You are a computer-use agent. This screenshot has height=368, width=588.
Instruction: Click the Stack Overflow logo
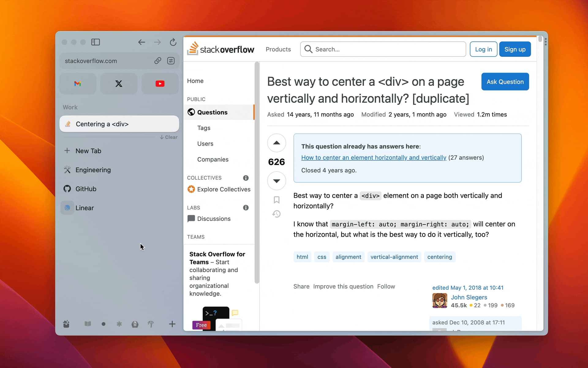click(221, 49)
